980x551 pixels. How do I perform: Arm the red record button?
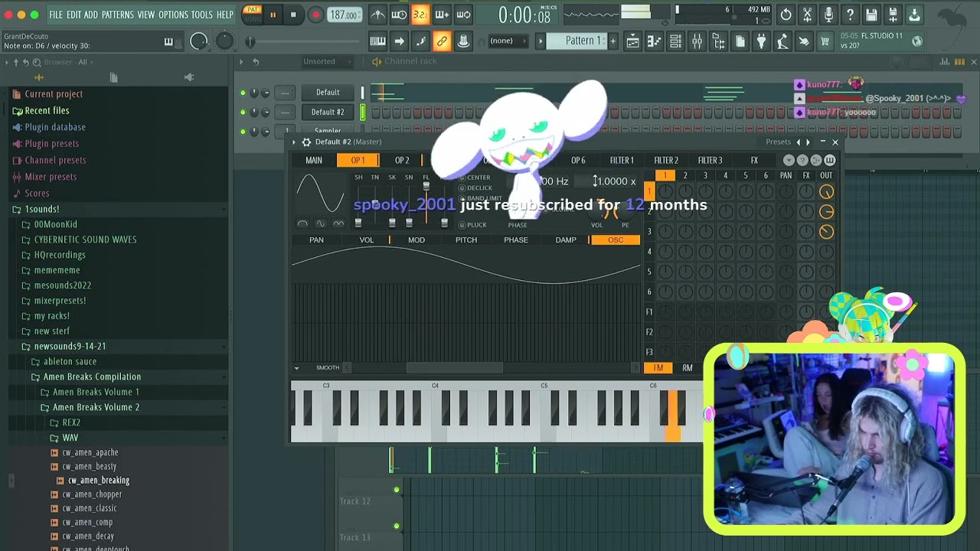(x=315, y=15)
